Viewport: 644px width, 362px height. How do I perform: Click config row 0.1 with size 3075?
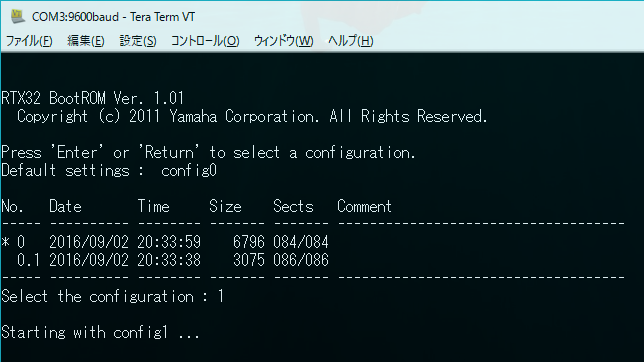point(172,260)
